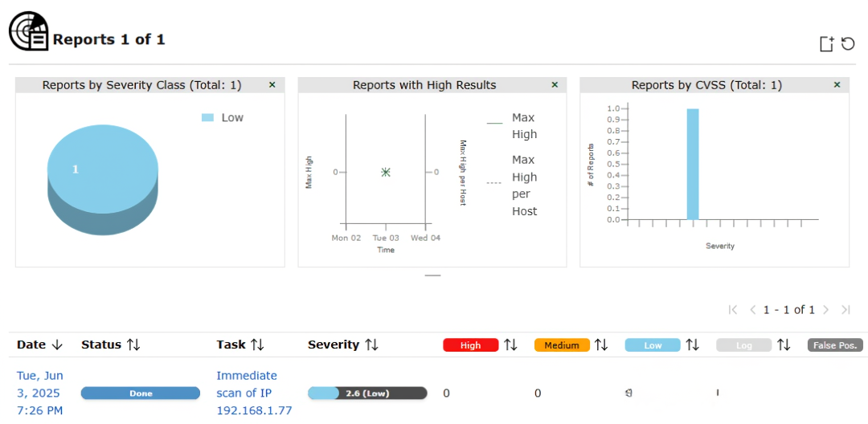Go to first page of reports
The height and width of the screenshot is (424, 868).
pos(733,310)
